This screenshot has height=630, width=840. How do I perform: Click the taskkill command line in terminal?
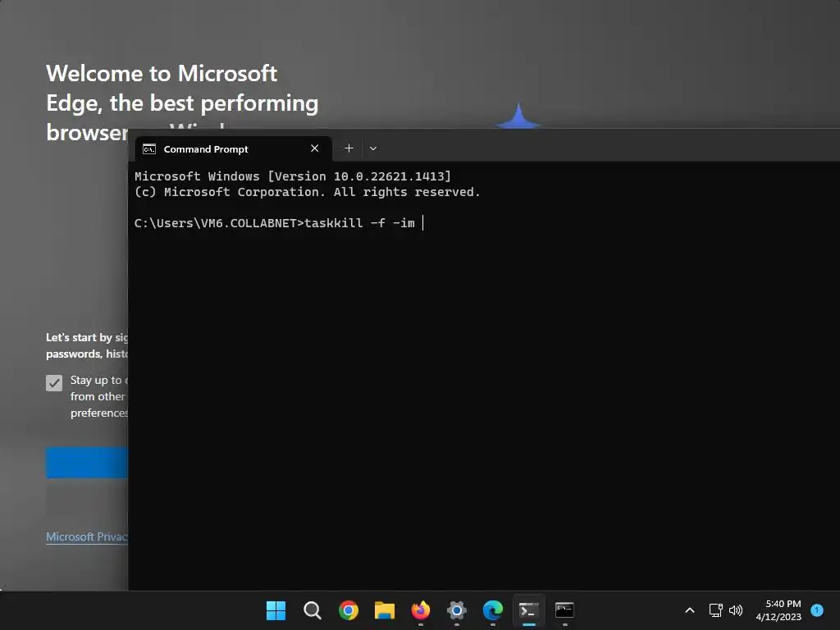point(279,223)
